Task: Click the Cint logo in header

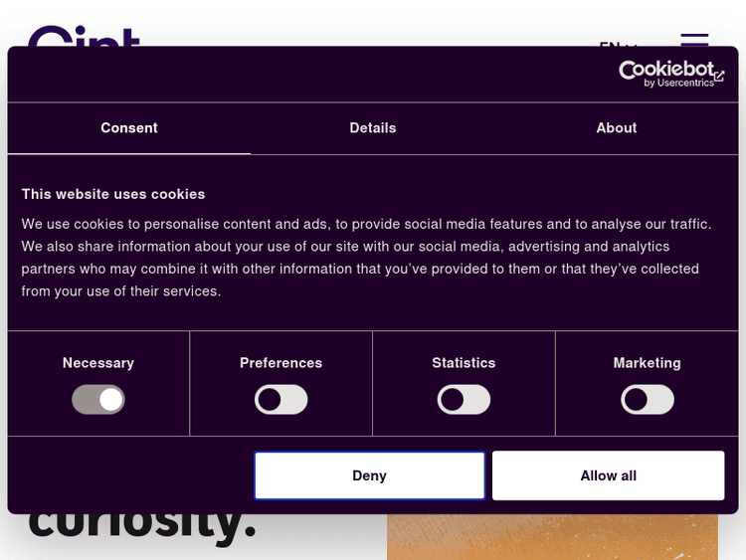Action: tap(84, 38)
